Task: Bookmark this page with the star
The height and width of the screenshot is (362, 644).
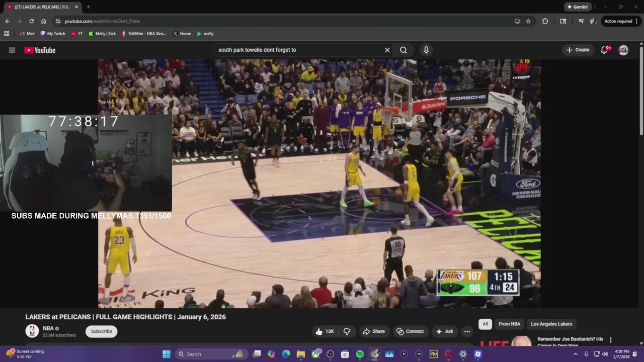Action: tap(528, 21)
